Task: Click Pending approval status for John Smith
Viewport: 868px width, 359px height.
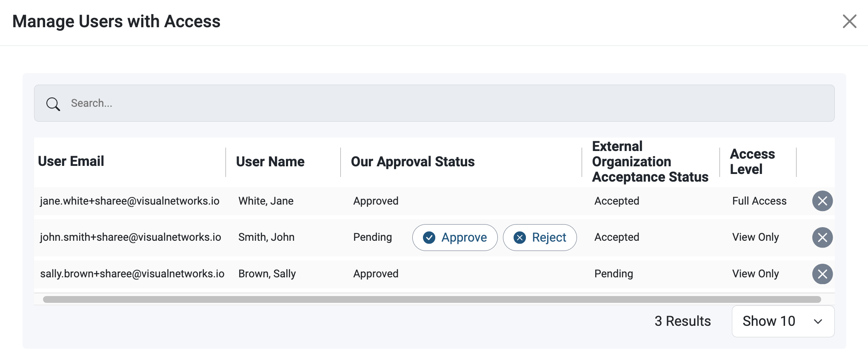Action: (372, 237)
